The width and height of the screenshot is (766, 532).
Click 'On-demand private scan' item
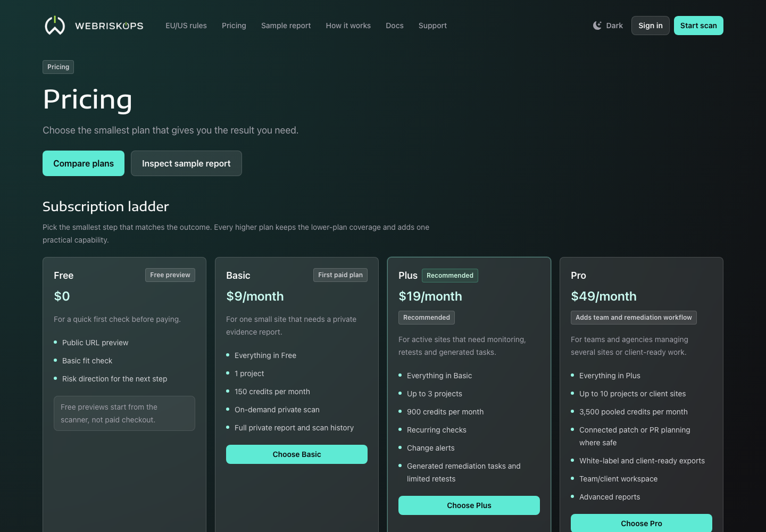point(277,410)
